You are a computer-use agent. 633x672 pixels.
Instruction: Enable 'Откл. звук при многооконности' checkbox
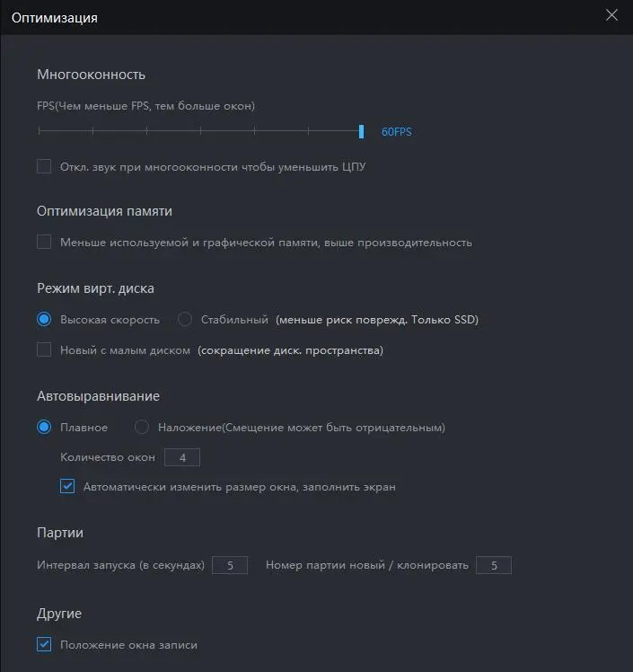tap(44, 166)
